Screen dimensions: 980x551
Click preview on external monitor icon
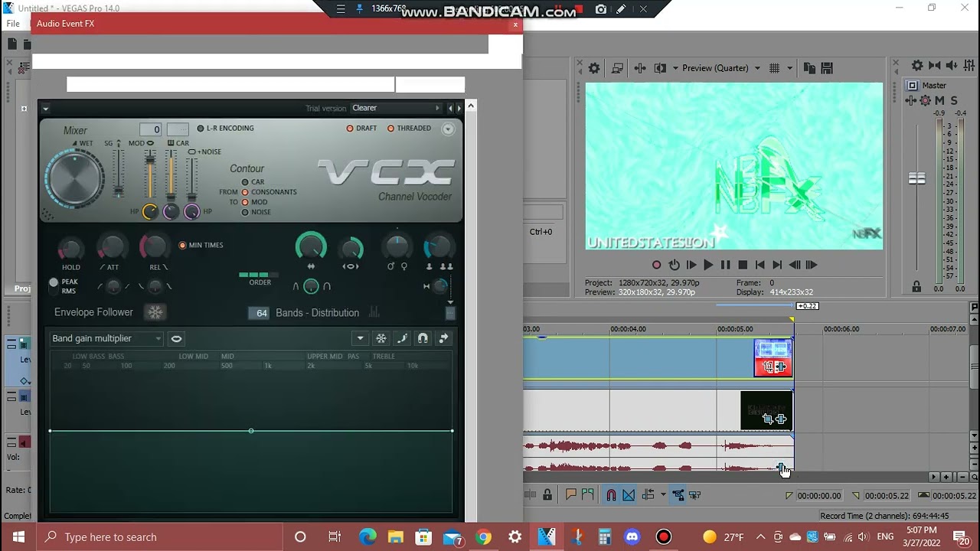[x=617, y=68]
